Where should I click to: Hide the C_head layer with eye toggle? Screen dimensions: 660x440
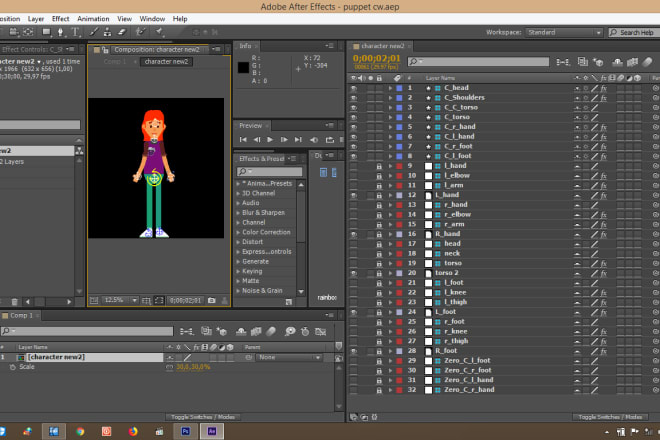click(x=354, y=88)
